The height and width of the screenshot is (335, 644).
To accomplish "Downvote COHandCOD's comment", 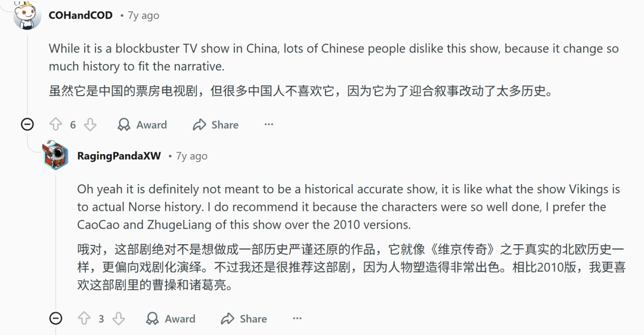I will pyautogui.click(x=90, y=125).
